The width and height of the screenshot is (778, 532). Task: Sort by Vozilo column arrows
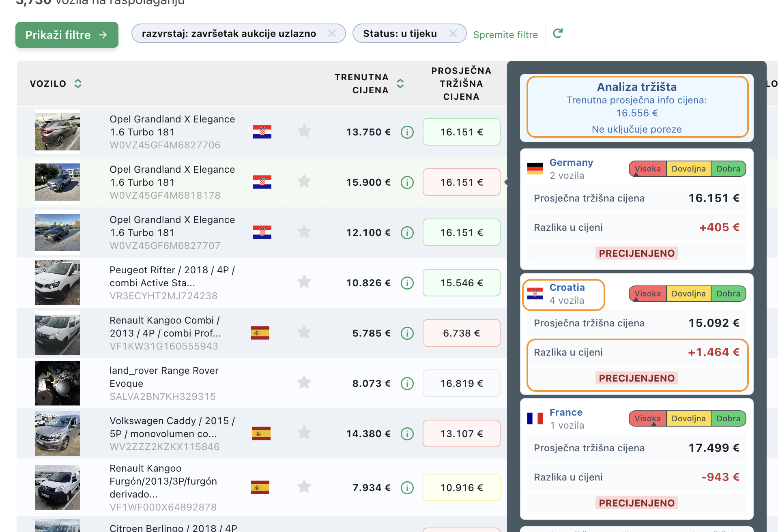click(78, 84)
